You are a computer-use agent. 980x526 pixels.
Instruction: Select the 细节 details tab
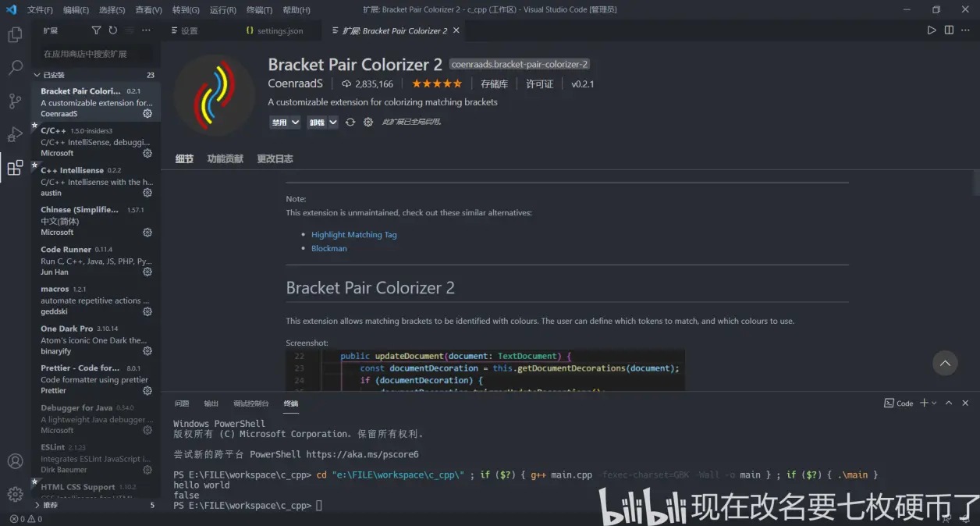[184, 158]
